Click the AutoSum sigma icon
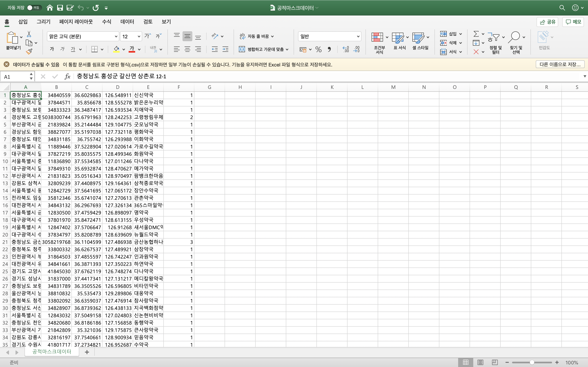The height and width of the screenshot is (367, 588). [476, 34]
